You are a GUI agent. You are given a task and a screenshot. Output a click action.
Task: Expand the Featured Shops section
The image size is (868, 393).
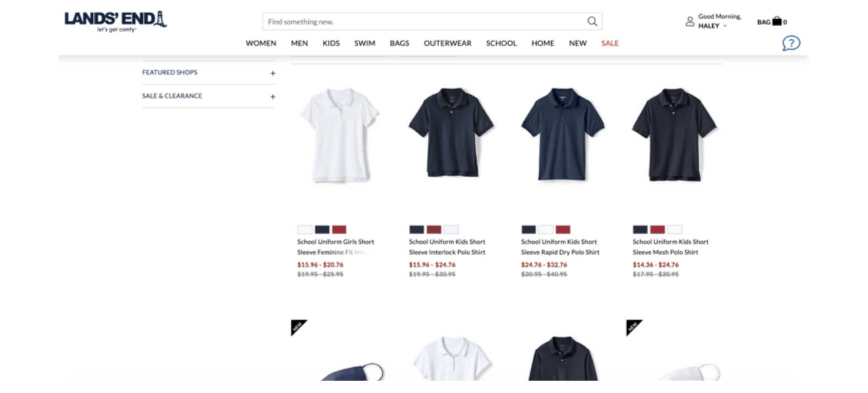point(208,73)
